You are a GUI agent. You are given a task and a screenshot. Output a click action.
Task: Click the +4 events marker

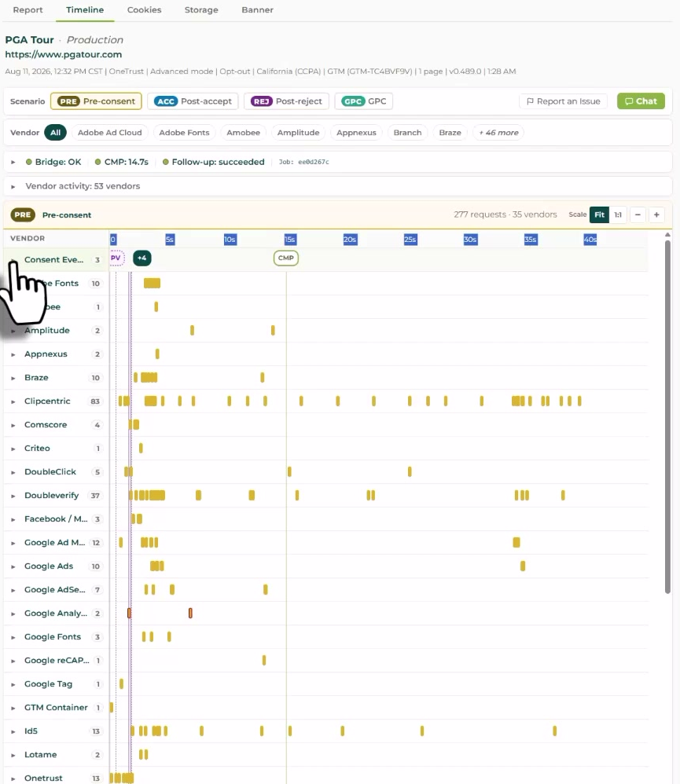[x=142, y=258]
